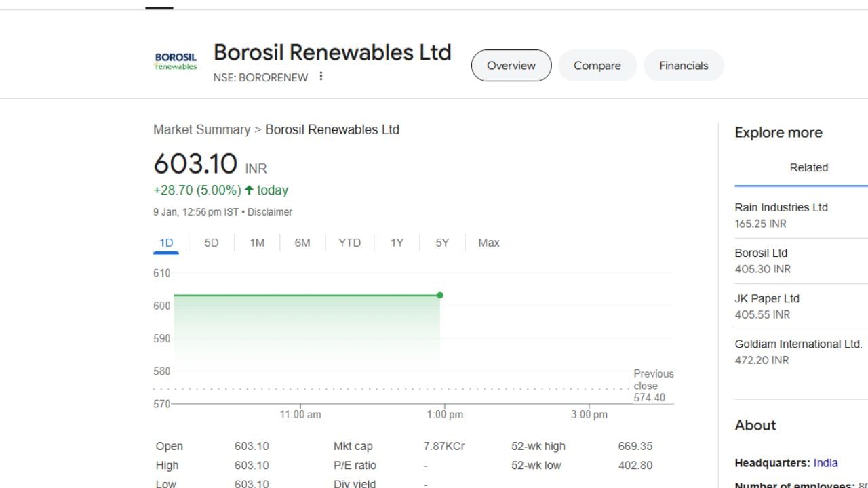Click the P/E ratio label
The image size is (868, 488).
[355, 465]
